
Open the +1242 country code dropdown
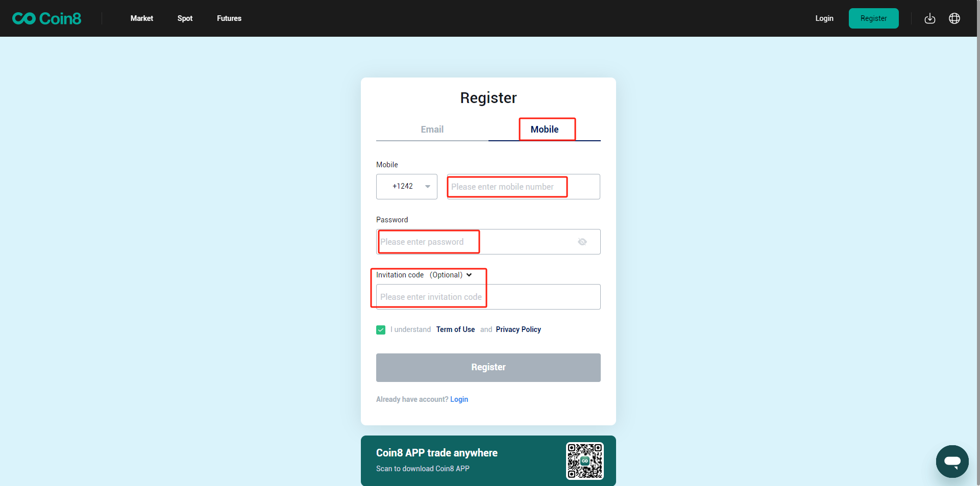[407, 187]
